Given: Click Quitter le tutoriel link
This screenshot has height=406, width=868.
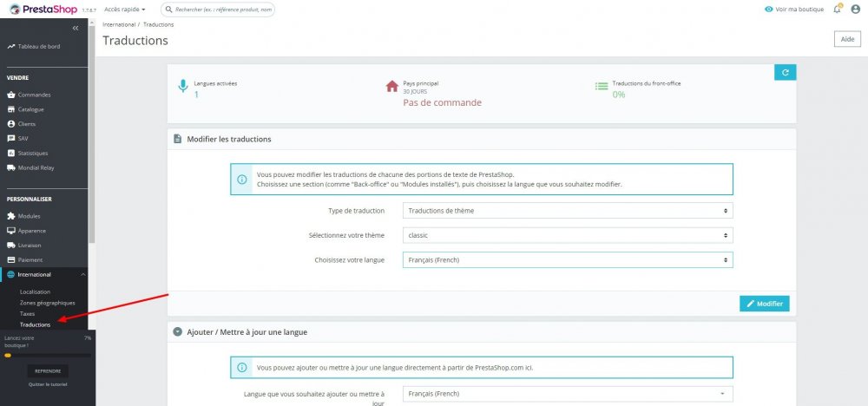Looking at the screenshot, I should click(x=48, y=384).
